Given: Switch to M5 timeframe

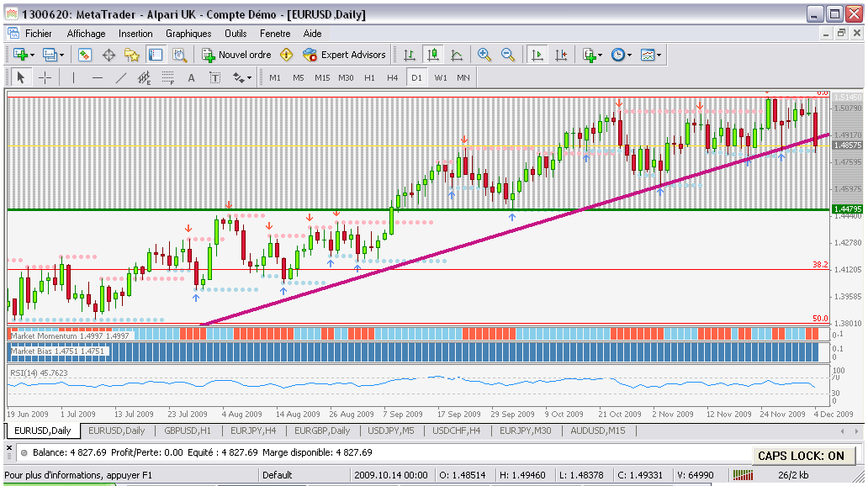Looking at the screenshot, I should pyautogui.click(x=299, y=78).
